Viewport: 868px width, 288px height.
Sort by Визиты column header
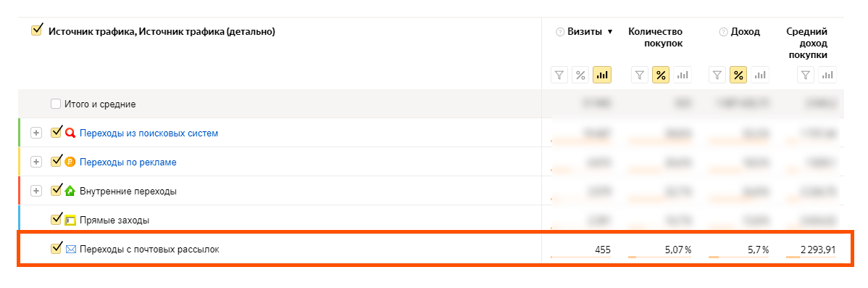click(585, 32)
